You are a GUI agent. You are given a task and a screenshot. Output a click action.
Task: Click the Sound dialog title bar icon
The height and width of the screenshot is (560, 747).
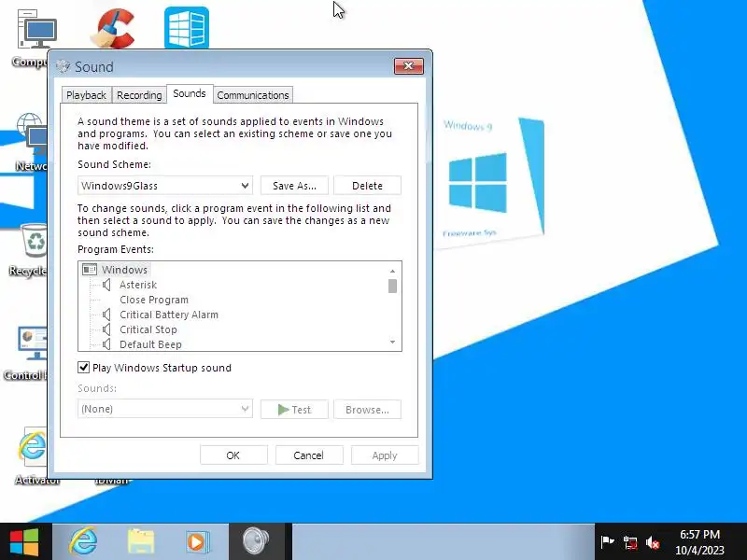coord(63,66)
